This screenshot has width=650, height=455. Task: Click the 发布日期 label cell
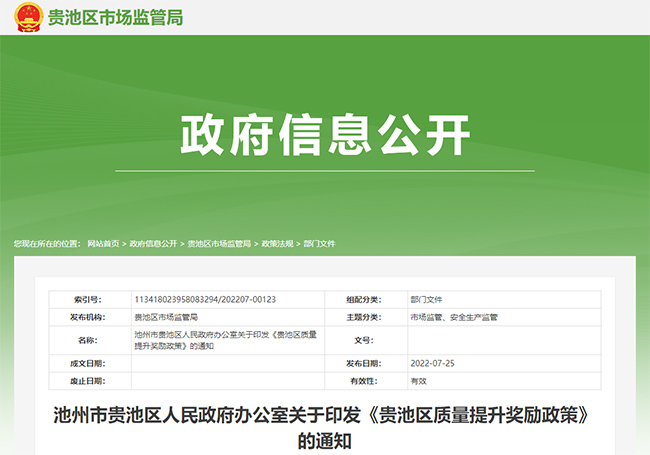pyautogui.click(x=366, y=363)
